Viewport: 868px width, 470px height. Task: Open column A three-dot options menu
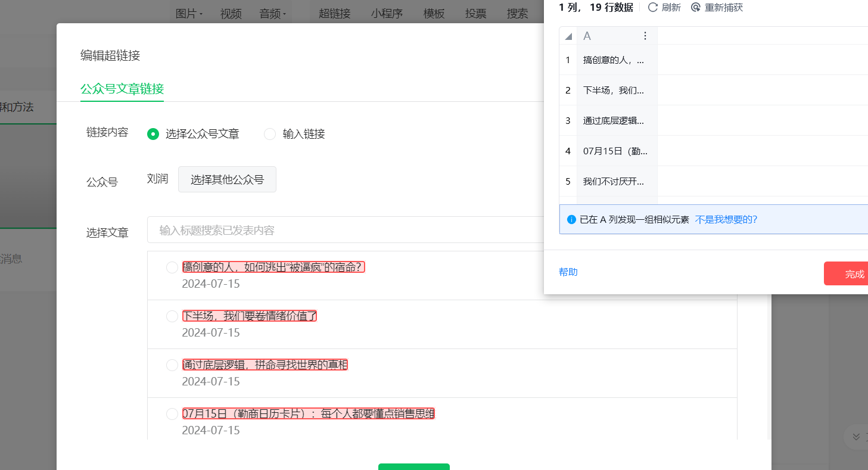coord(645,36)
